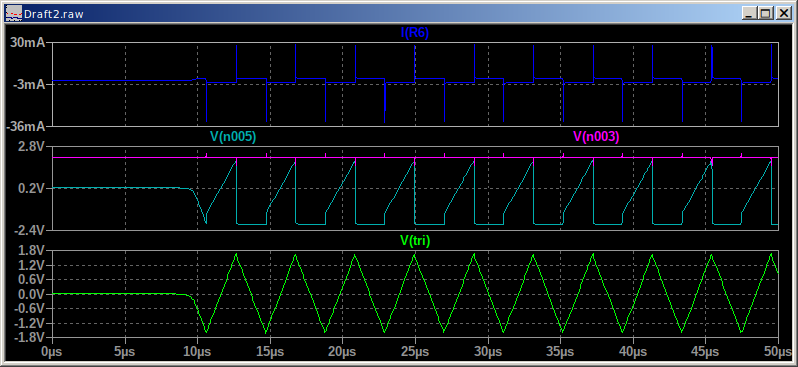Select the V(n003) trace label
This screenshot has width=798, height=367.
pos(596,136)
